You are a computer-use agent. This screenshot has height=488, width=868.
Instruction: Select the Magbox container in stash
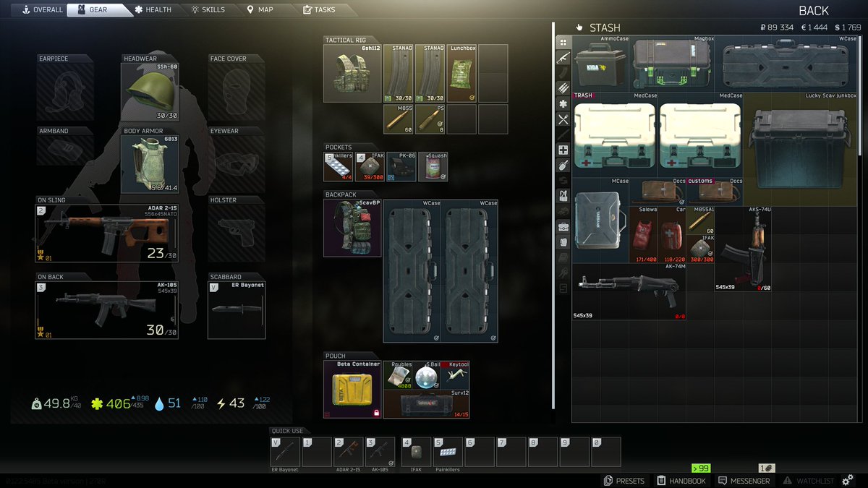coord(672,64)
